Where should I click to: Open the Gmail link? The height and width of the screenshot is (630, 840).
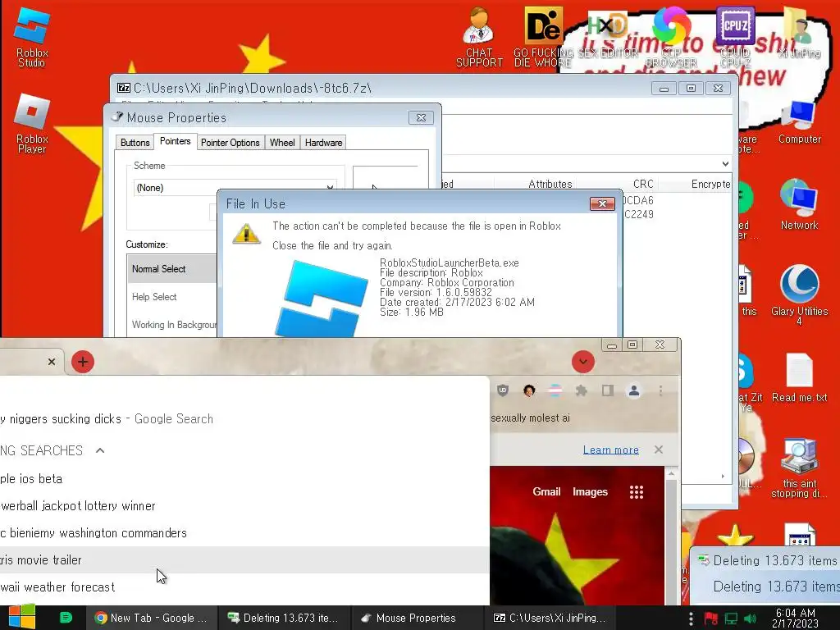[x=546, y=492]
